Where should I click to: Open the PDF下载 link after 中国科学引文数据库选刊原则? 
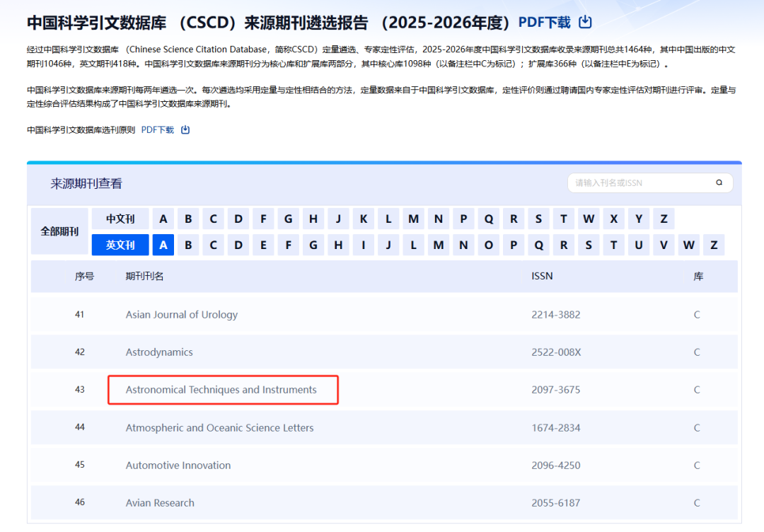(157, 129)
